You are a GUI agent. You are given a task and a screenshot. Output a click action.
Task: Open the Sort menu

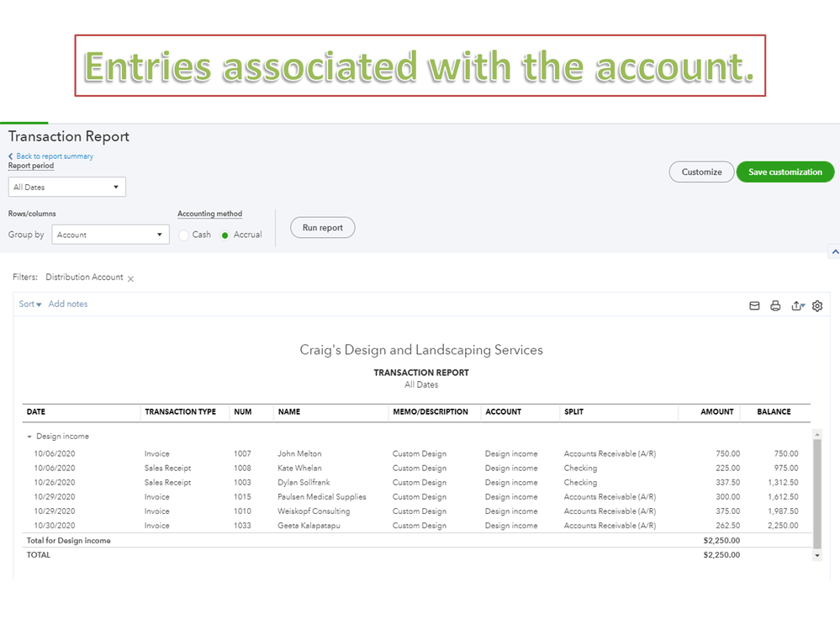click(30, 304)
